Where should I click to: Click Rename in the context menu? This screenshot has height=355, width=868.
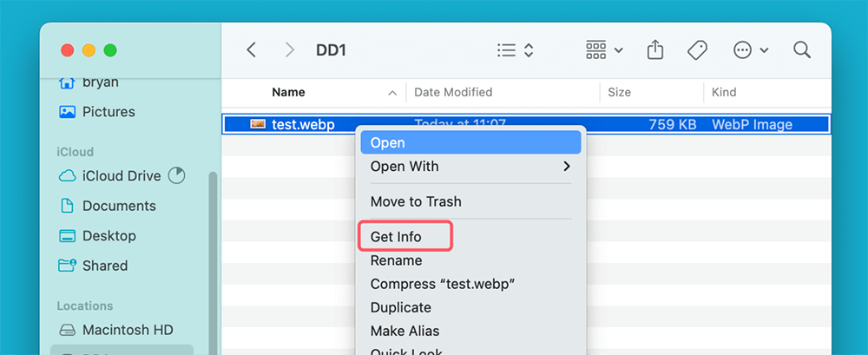pos(396,260)
